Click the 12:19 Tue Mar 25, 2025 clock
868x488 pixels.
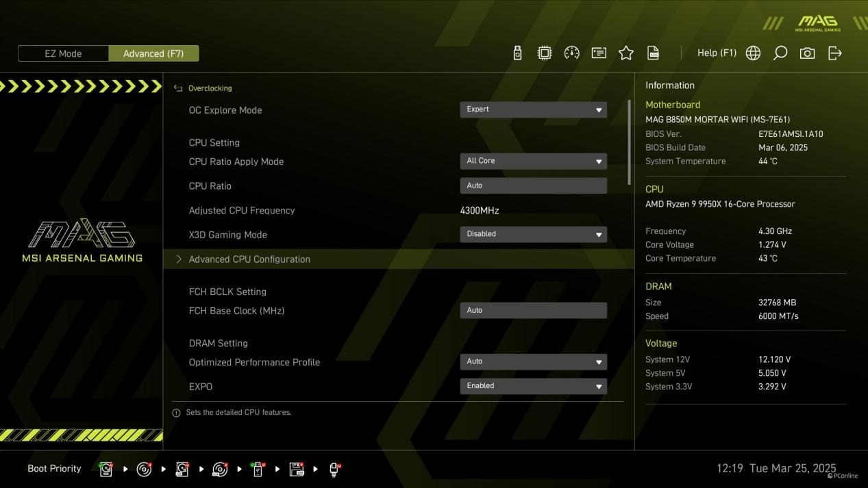pyautogui.click(x=776, y=469)
